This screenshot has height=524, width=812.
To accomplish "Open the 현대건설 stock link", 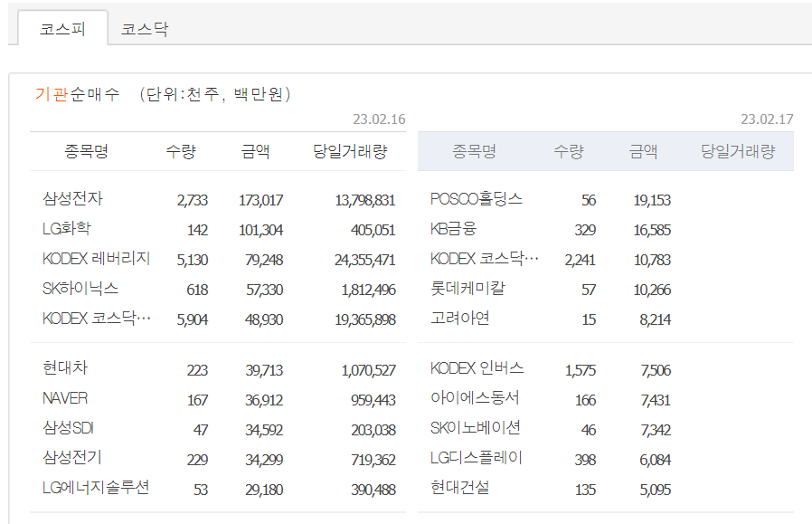I will click(460, 488).
